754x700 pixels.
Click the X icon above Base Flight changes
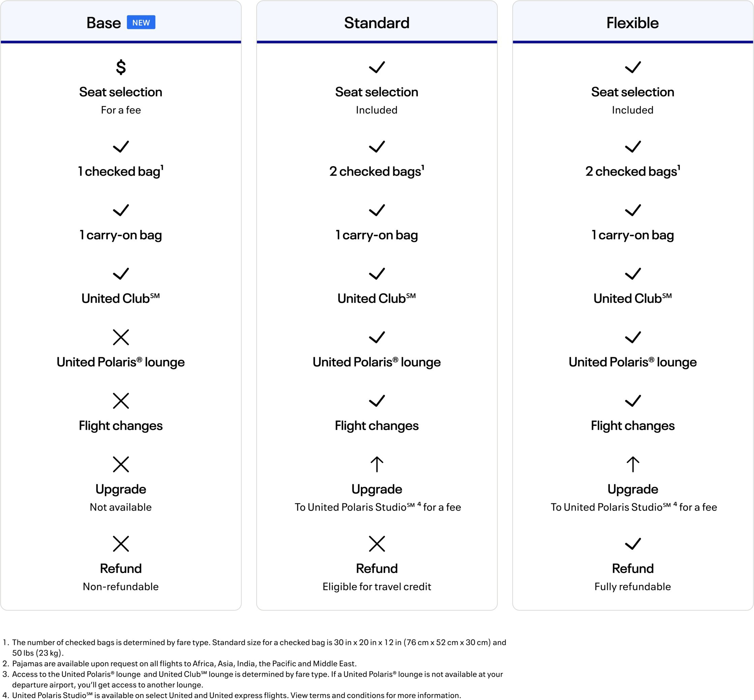click(121, 401)
